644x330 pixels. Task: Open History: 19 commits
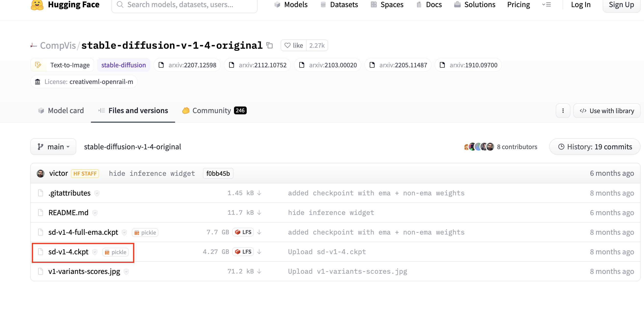pos(595,147)
